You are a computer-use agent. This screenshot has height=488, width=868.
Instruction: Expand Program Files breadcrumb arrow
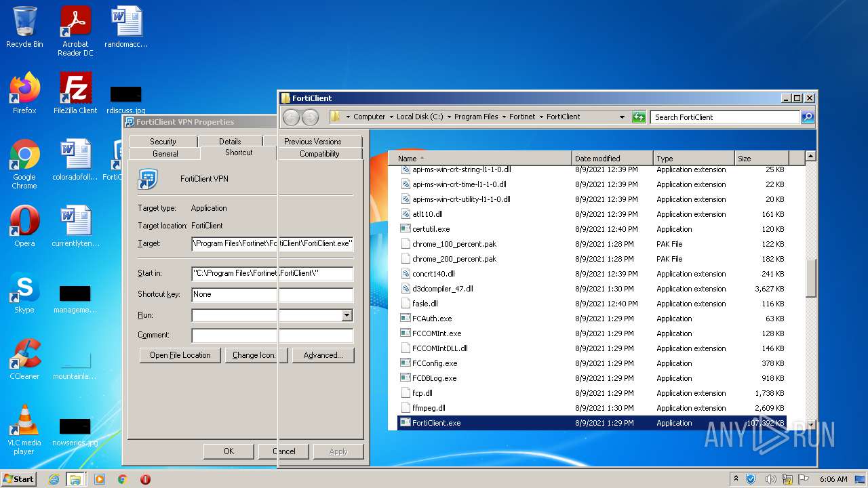pyautogui.click(x=504, y=117)
